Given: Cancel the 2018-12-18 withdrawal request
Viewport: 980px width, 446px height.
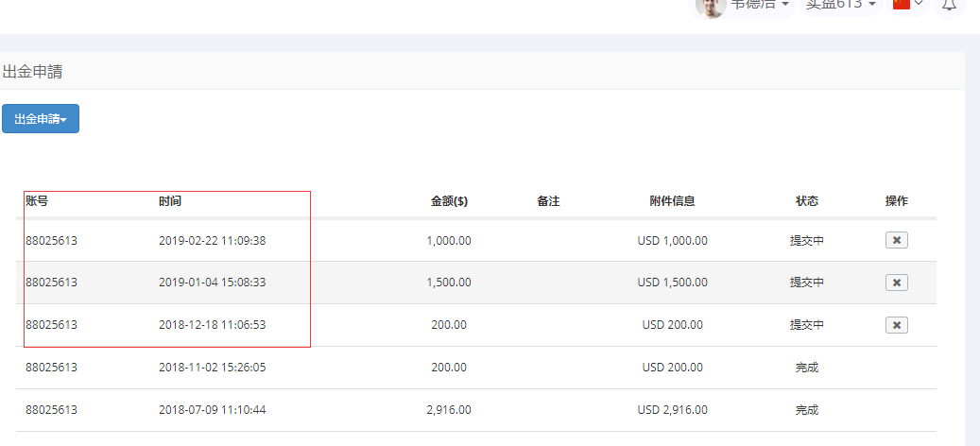Looking at the screenshot, I should (x=896, y=325).
